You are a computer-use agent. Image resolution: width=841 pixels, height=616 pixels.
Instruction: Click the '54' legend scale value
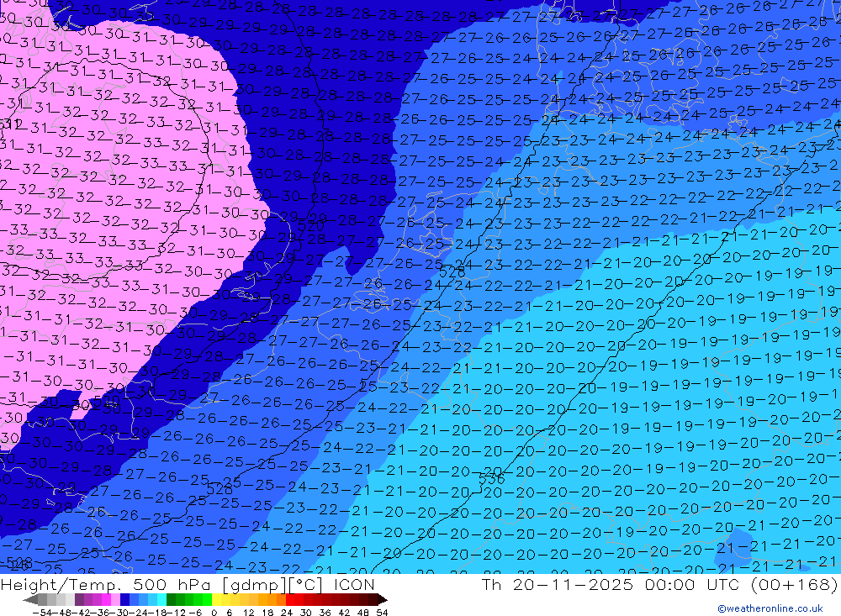point(382,613)
